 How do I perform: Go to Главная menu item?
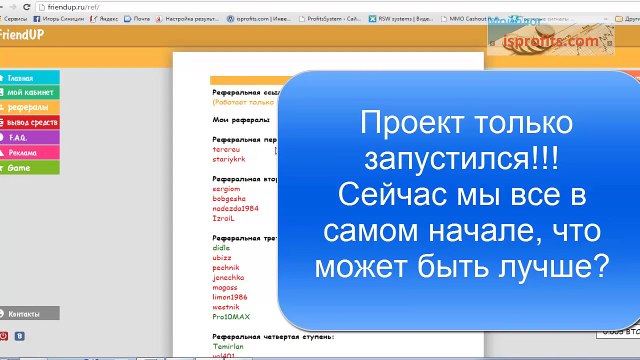pos(30,78)
